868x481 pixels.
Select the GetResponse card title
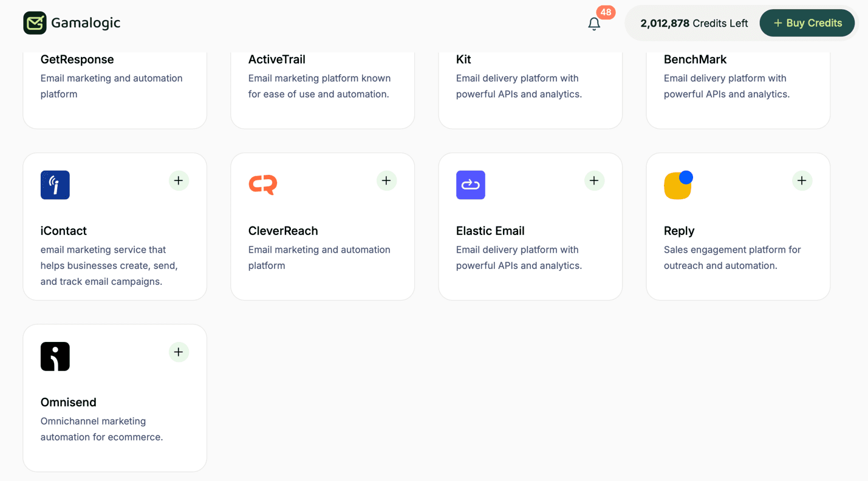tap(77, 60)
